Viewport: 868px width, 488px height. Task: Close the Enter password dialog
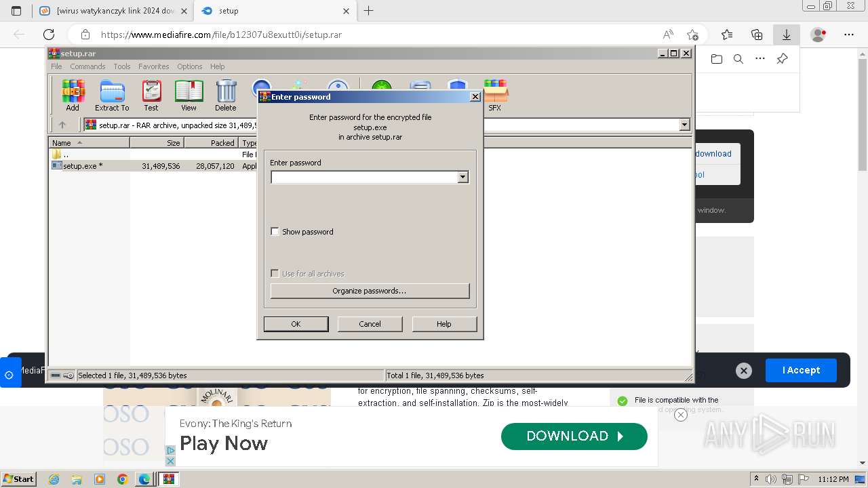(475, 97)
